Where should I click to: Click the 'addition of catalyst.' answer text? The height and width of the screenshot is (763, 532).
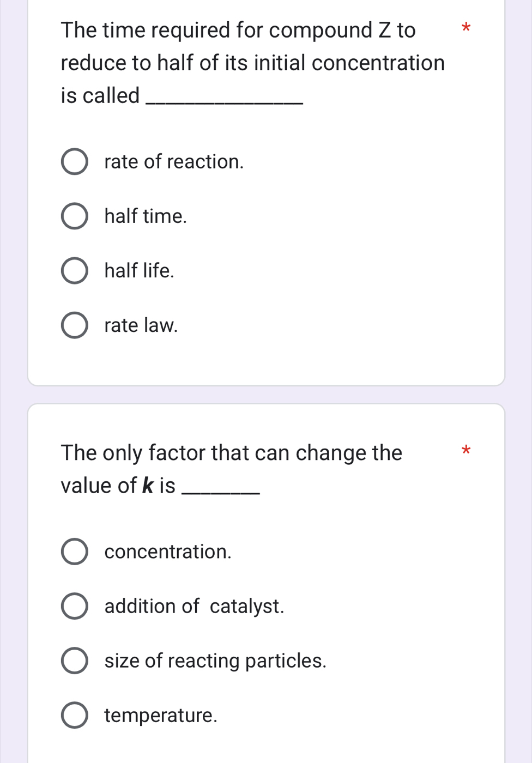[x=194, y=606]
